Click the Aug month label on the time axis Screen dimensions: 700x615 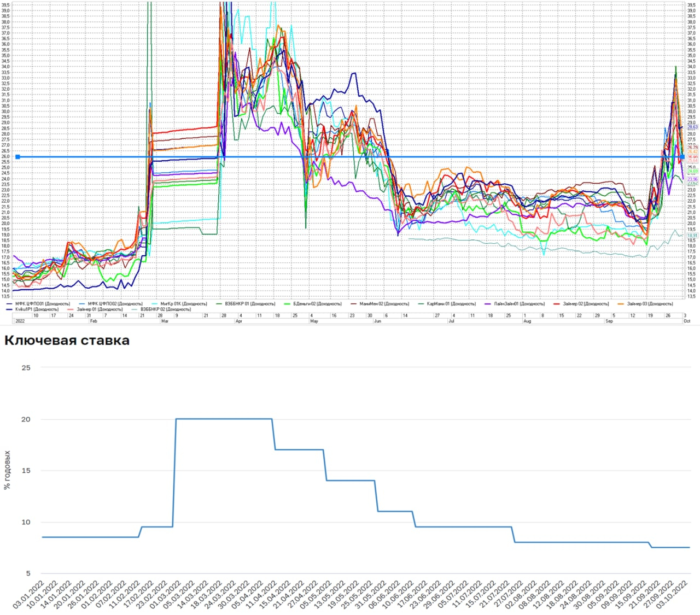pos(527,321)
